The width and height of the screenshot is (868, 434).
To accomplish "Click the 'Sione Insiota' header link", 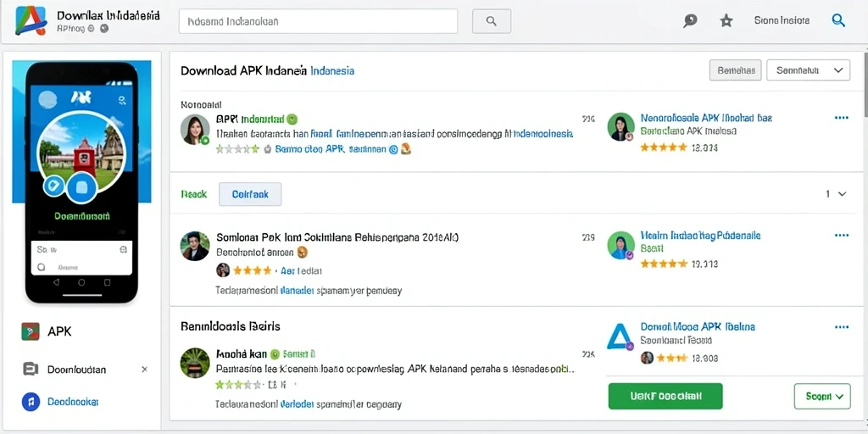I will [782, 20].
